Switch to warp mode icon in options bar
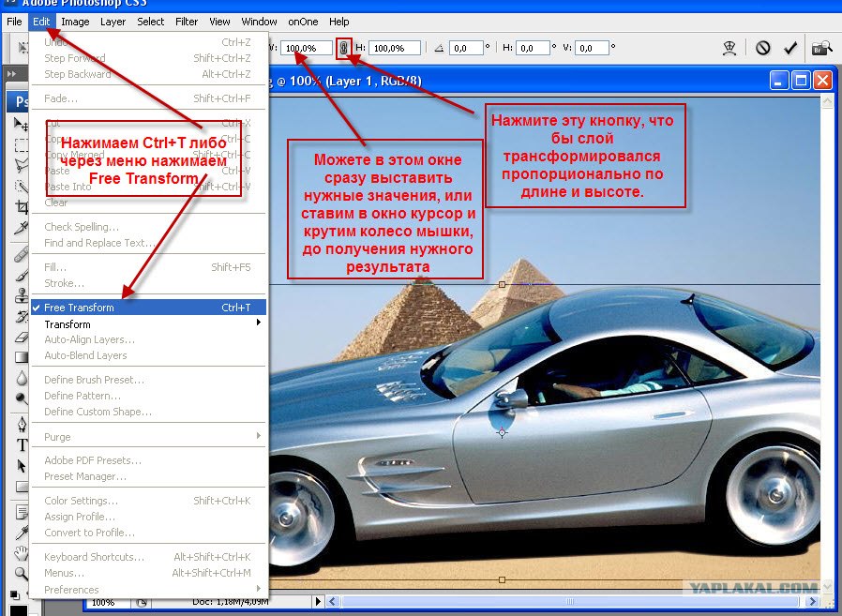842x616 pixels. pos(729,49)
